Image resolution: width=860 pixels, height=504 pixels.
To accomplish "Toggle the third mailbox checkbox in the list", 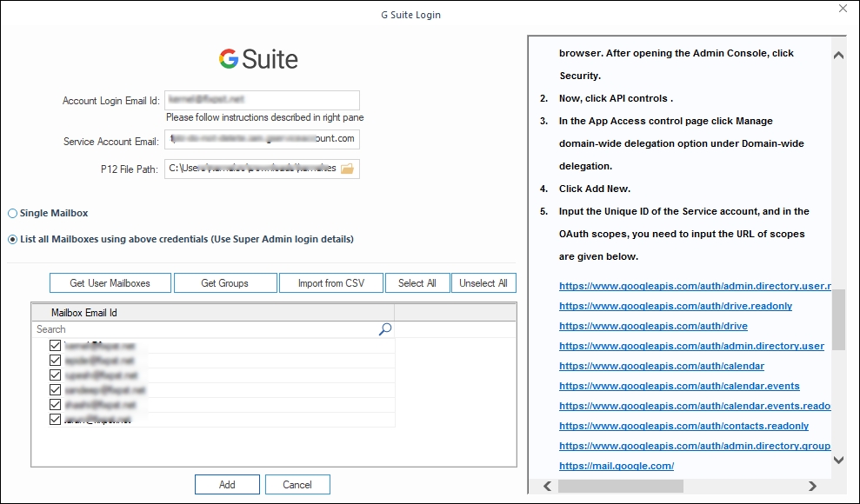I will click(55, 375).
